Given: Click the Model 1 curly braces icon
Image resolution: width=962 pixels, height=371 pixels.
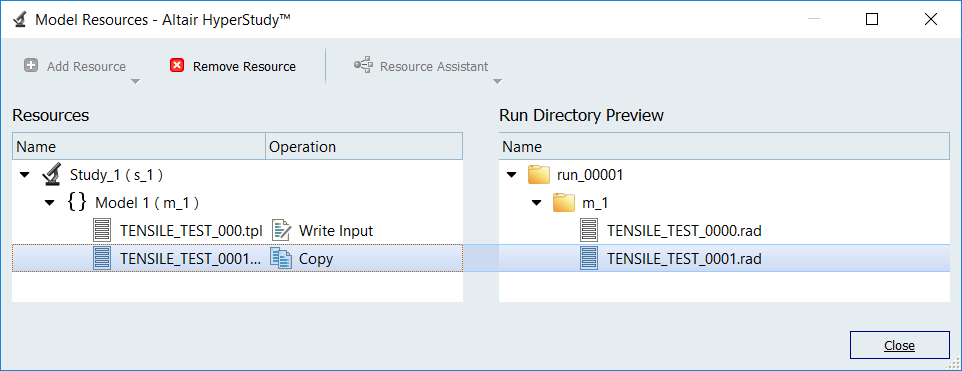Looking at the screenshot, I should 76,203.
